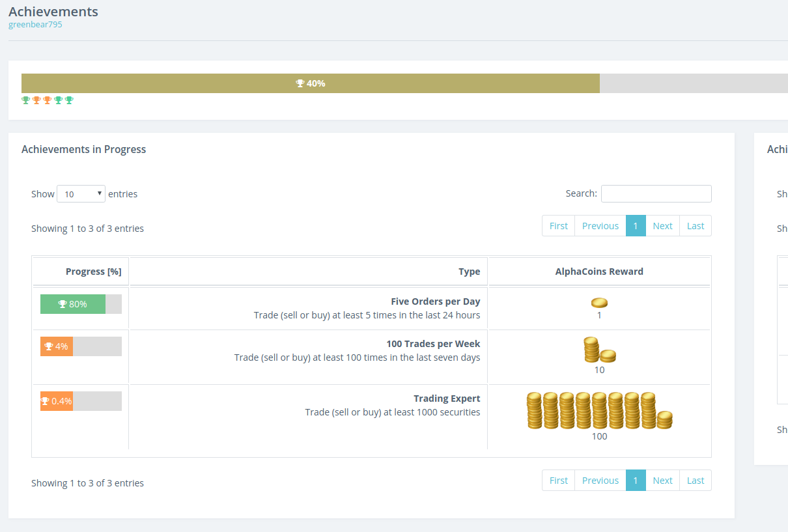Viewport: 788px width, 532px height.
Task: Sort the table by the Progress [%] column
Action: coord(81,272)
